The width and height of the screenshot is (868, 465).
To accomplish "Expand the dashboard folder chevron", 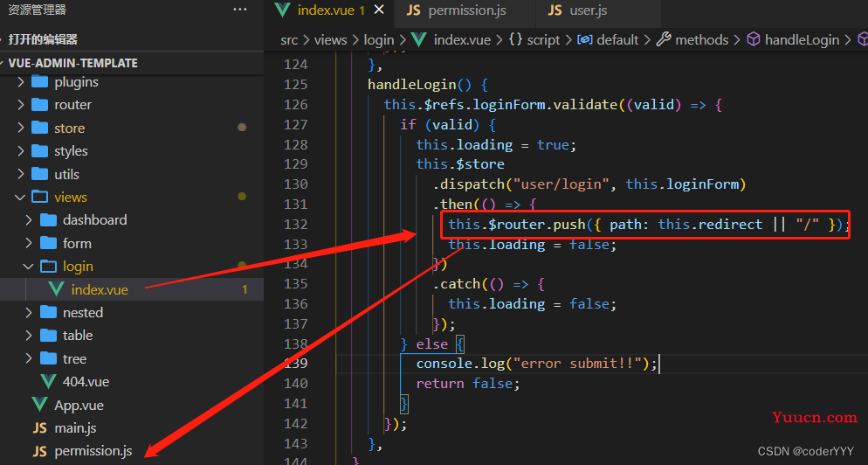I will click(x=29, y=220).
